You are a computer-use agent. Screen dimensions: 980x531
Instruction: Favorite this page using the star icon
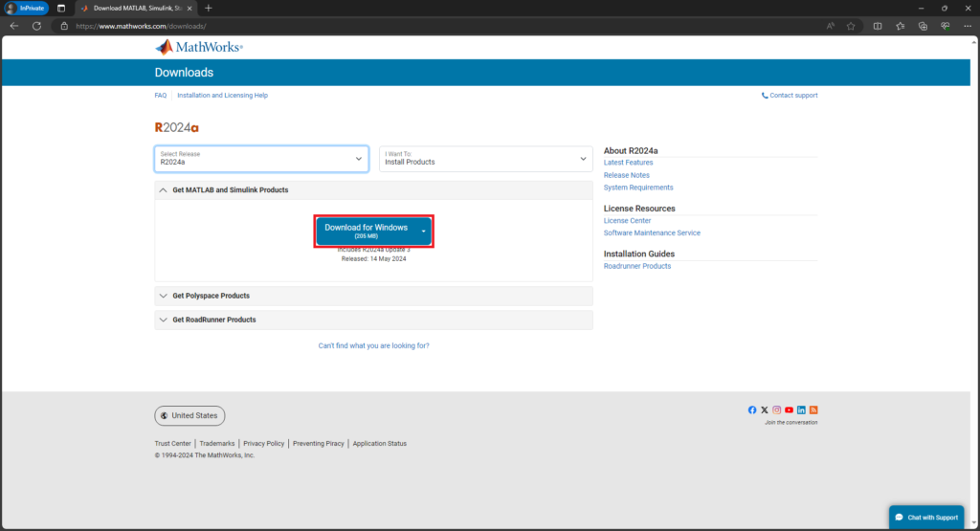pos(851,26)
